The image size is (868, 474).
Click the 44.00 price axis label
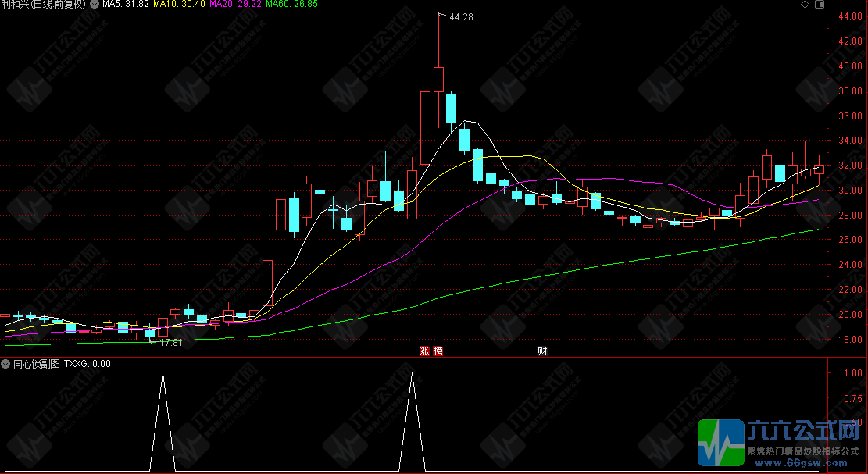[x=851, y=16]
